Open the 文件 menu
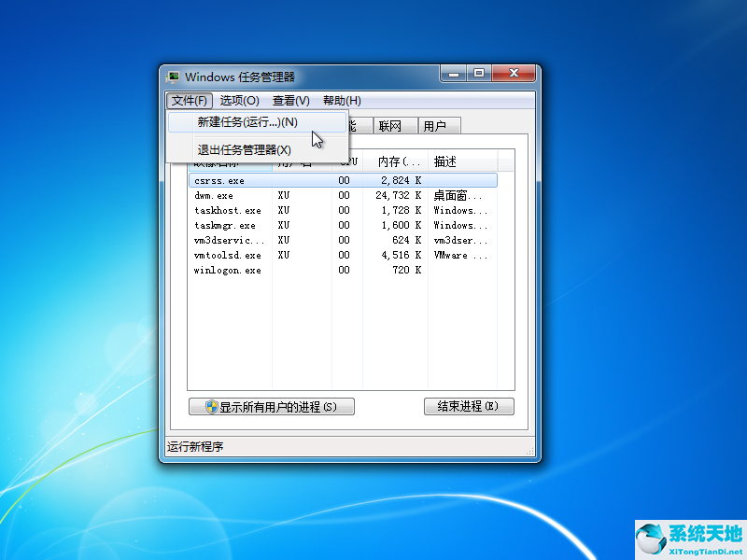747x560 pixels. 188,100
